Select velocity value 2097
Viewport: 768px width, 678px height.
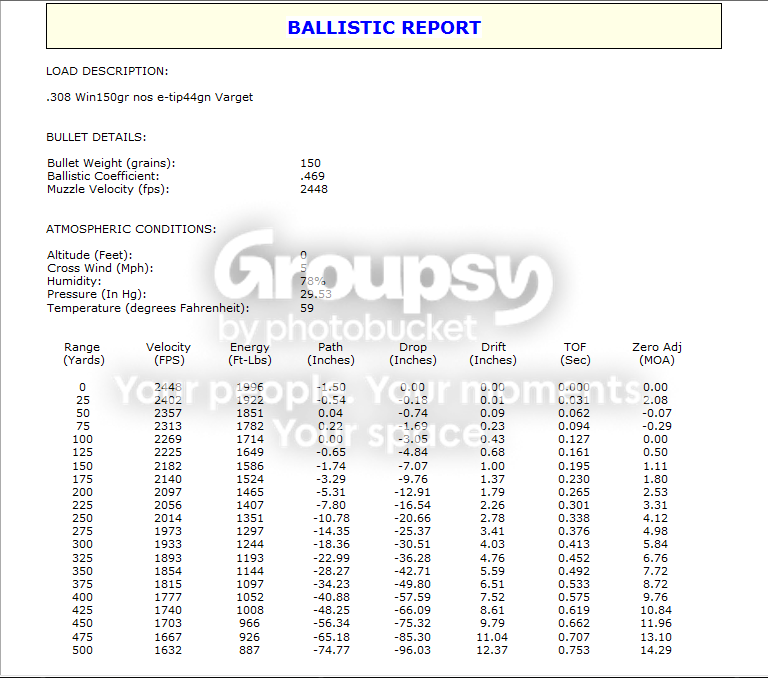[168, 492]
